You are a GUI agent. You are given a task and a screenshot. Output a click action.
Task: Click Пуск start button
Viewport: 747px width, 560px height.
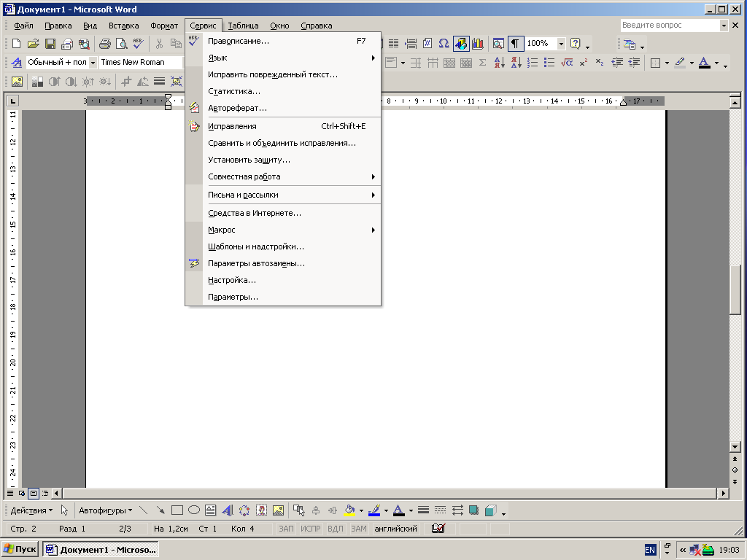click(20, 550)
